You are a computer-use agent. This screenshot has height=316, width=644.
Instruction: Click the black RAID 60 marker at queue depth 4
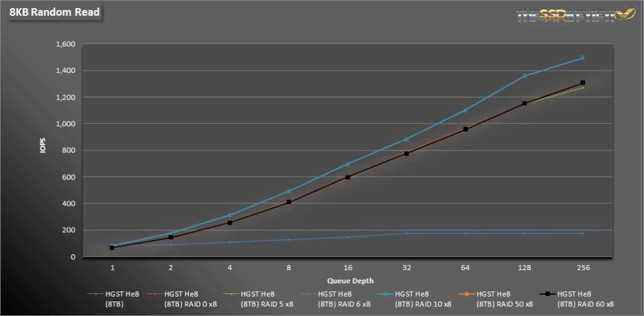coord(230,223)
